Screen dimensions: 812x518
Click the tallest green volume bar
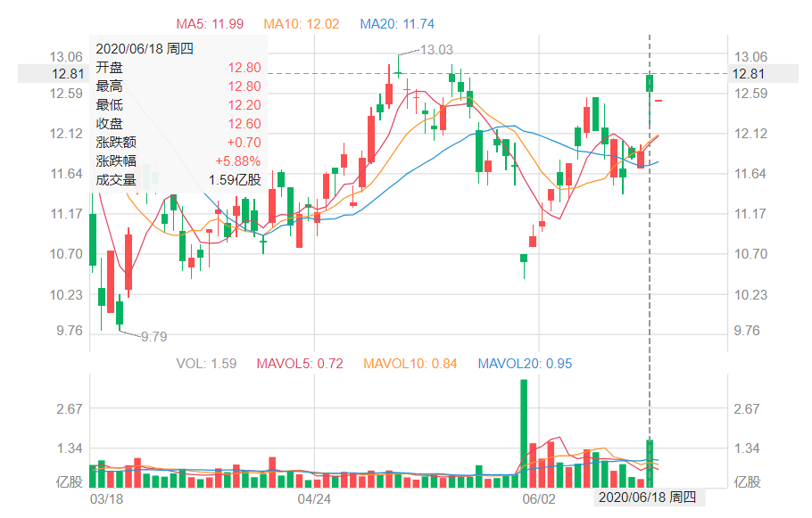524,433
